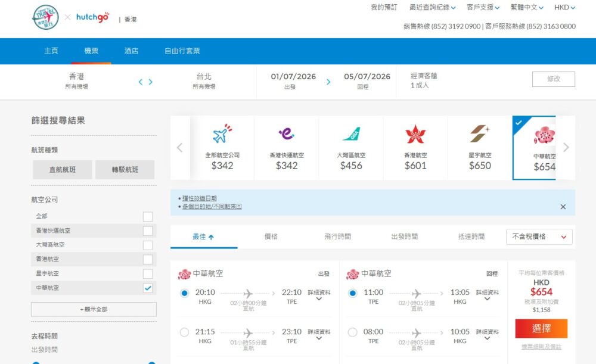
Task: Select the Greater Bay Airlines logo card
Action: [x=351, y=147]
